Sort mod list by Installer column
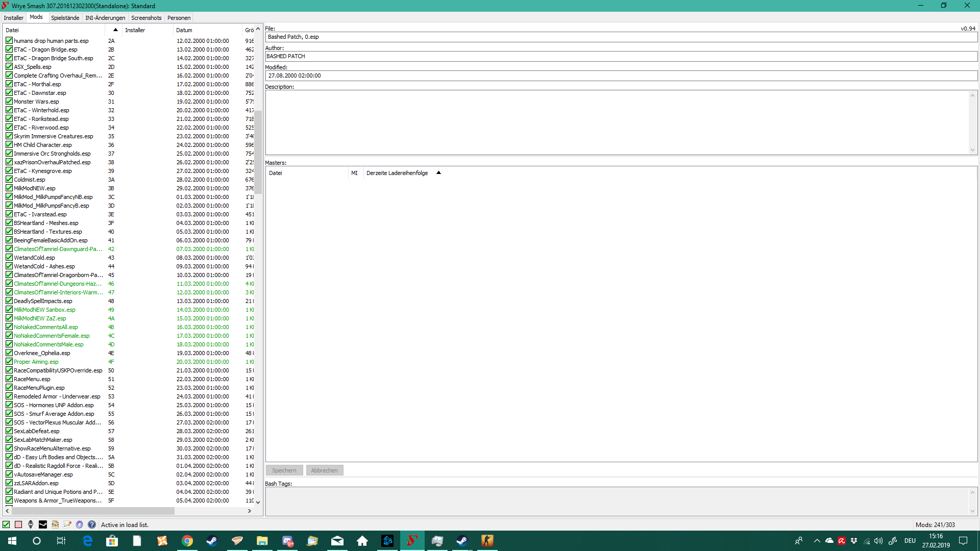 click(148, 30)
